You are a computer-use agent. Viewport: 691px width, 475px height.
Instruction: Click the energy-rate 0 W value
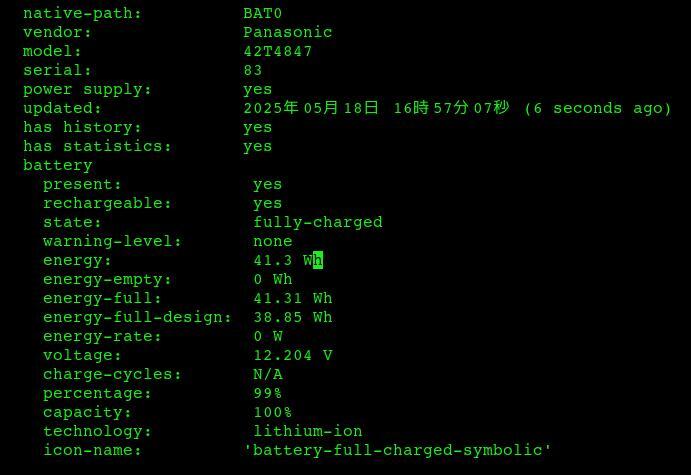click(268, 336)
